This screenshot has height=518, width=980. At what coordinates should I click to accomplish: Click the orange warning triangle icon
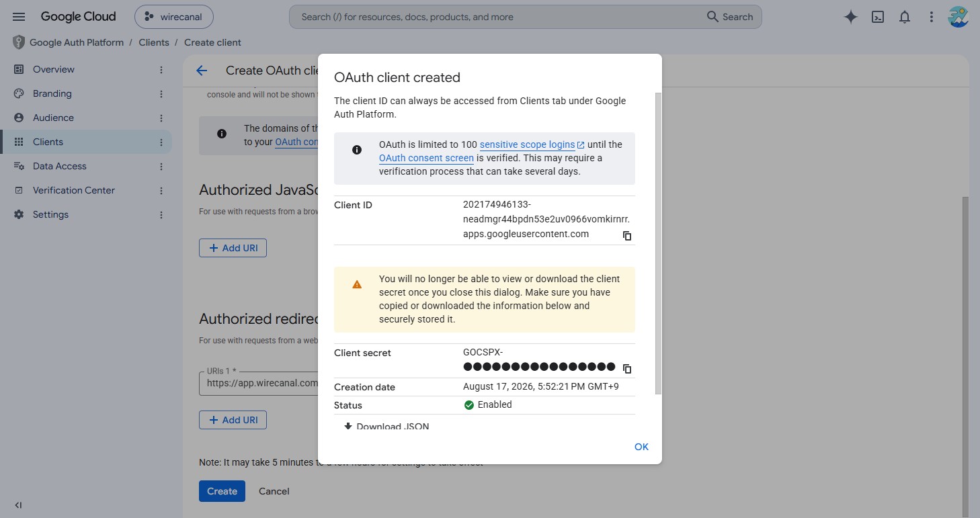click(357, 284)
